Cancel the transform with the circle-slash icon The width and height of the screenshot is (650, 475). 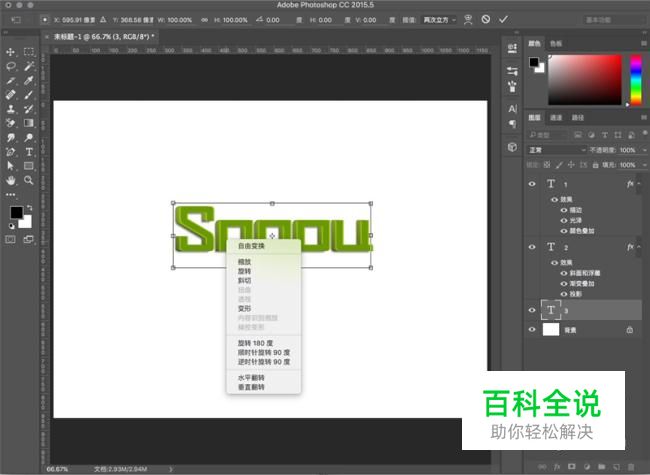click(485, 19)
